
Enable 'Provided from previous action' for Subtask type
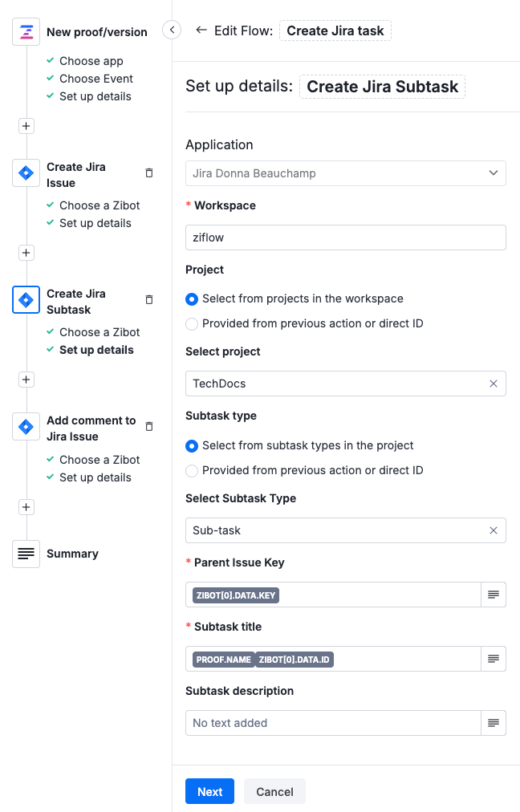click(192, 470)
